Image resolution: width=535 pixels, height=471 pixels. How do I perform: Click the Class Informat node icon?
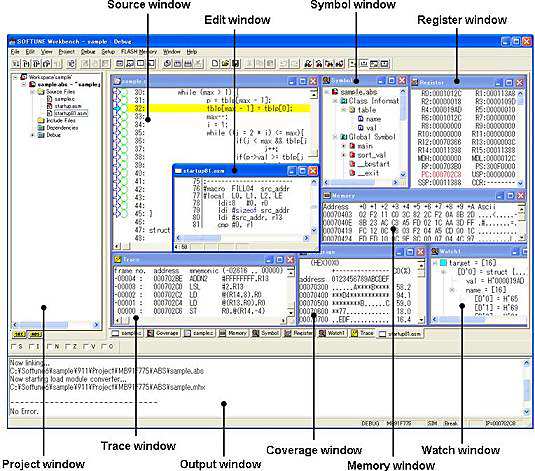tap(344, 101)
